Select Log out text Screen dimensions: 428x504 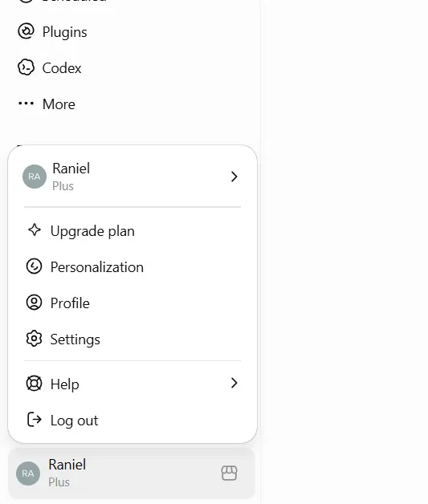(x=75, y=421)
